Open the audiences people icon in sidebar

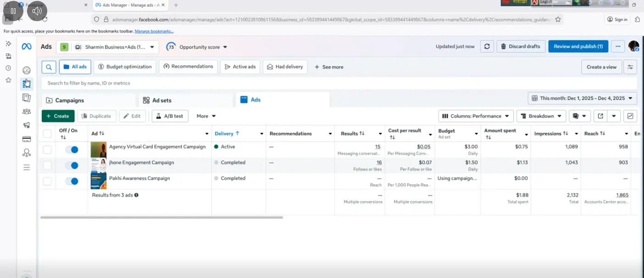27,111
